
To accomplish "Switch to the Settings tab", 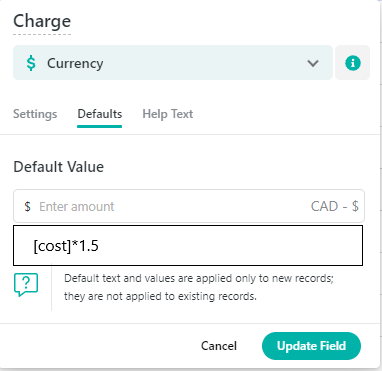I will tap(35, 114).
